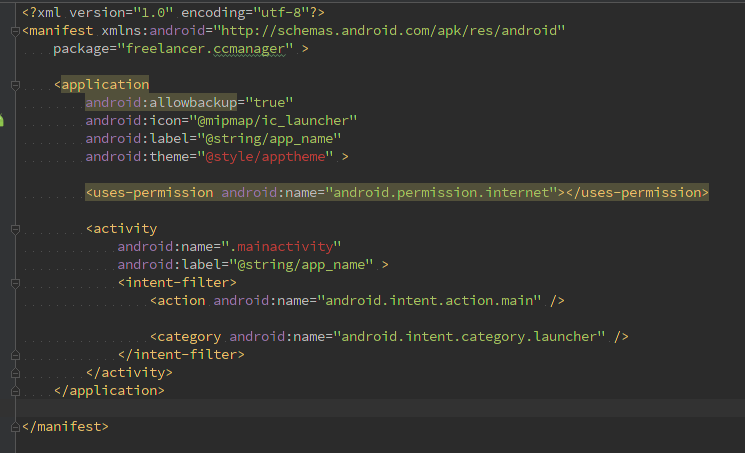The width and height of the screenshot is (745, 453).
Task: Click fold marker beside closing </manifest>
Action: click(15, 427)
